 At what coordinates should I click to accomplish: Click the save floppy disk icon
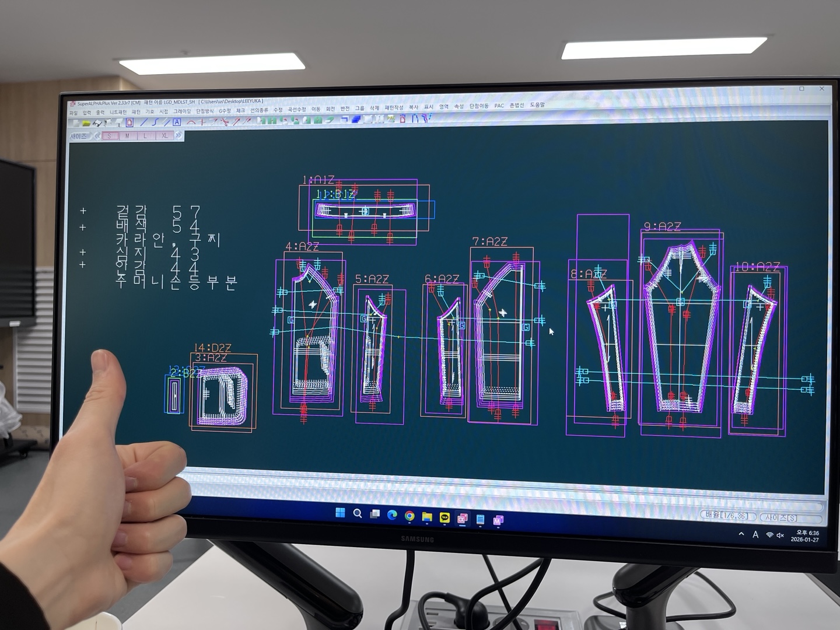tap(97, 123)
